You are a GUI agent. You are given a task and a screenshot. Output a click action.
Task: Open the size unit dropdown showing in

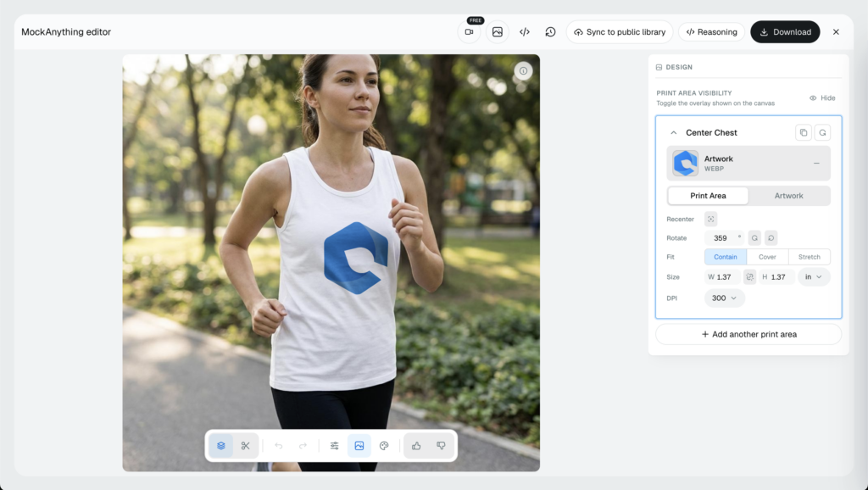tap(814, 277)
